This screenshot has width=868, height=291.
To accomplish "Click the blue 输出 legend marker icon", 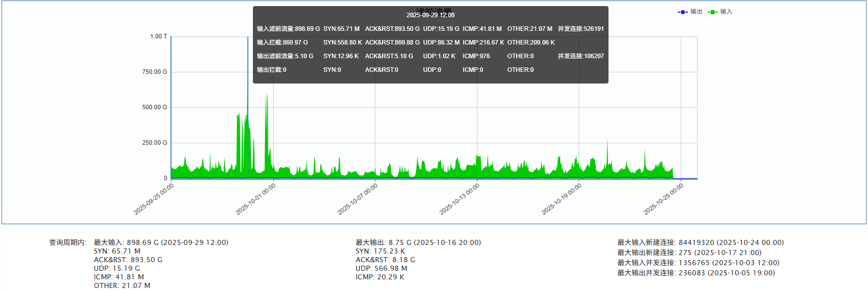I will [682, 12].
